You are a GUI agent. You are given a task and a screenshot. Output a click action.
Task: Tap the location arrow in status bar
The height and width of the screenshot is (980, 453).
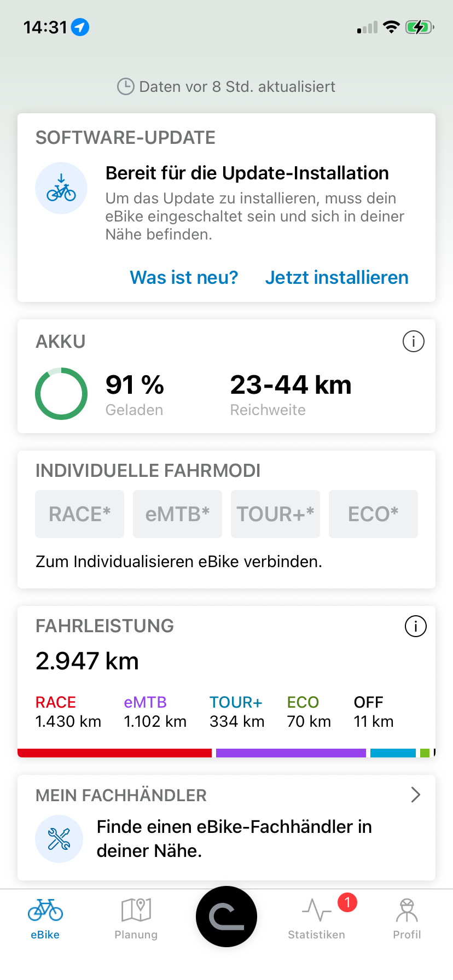coord(80,27)
